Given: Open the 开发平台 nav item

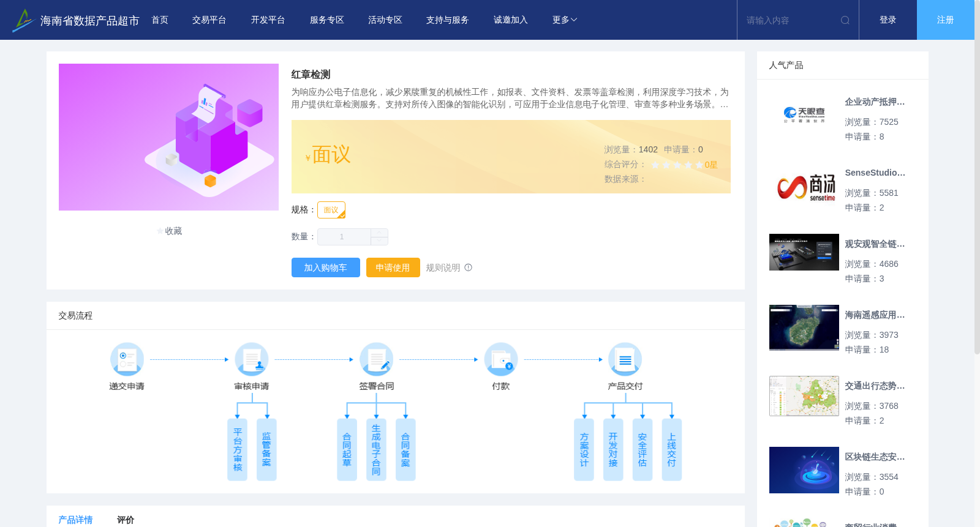Looking at the screenshot, I should click(268, 20).
